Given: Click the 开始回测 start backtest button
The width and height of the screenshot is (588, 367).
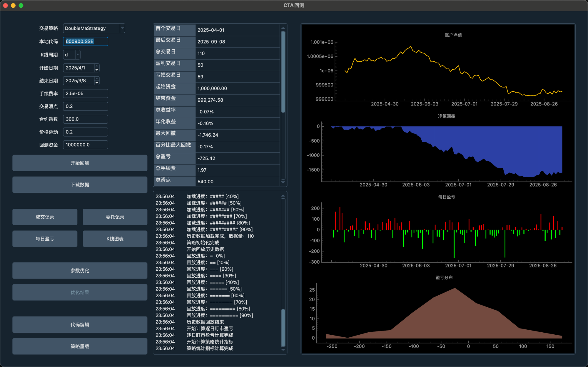Looking at the screenshot, I should (80, 163).
